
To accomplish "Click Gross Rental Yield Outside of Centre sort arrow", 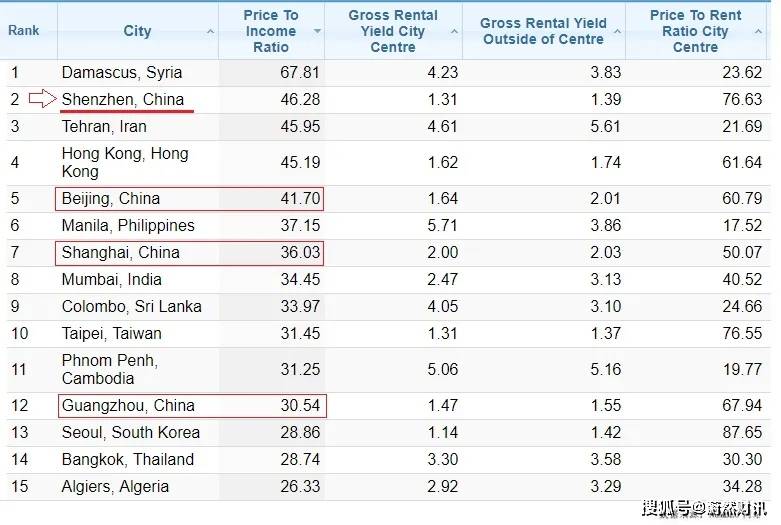I will [x=617, y=31].
